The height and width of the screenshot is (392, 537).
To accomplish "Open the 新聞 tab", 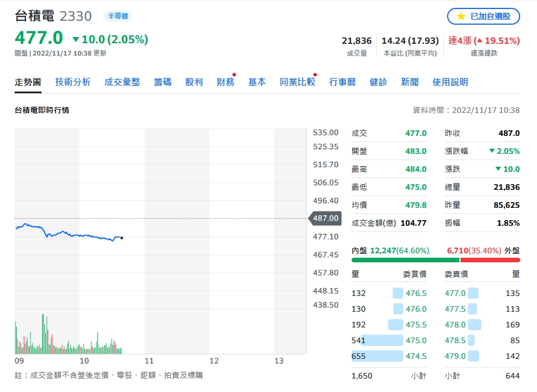I will point(410,82).
